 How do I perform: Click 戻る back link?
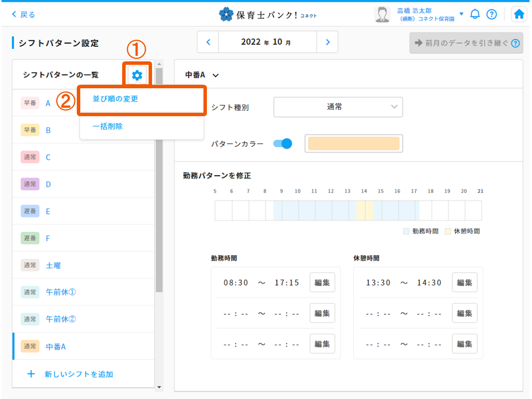(x=23, y=14)
